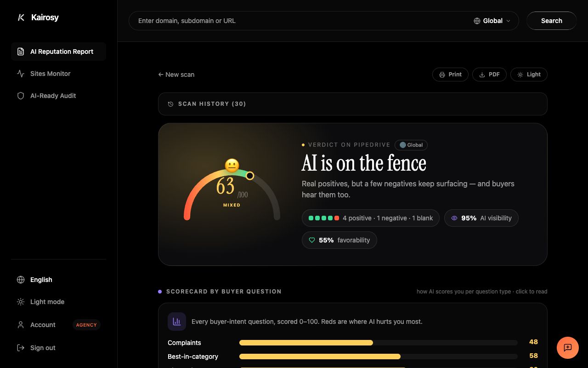Click the back arrow of New scan
Image resolution: width=588 pixels, height=368 pixels.
coord(161,75)
